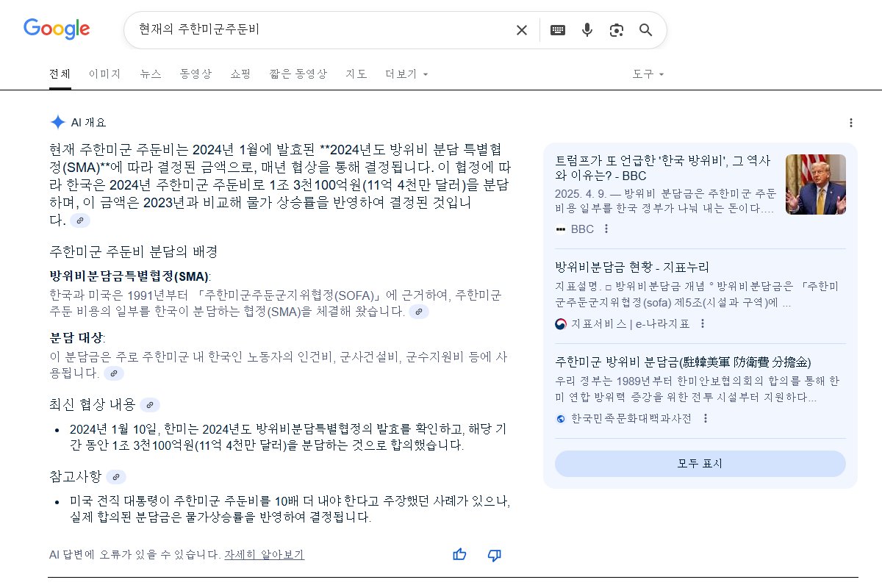Open Google Lens image search
Image resolution: width=882 pixels, height=588 pixels.
coord(617,30)
